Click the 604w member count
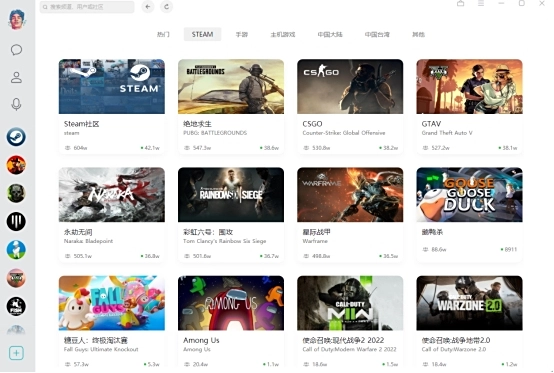Image resolution: width=554 pixels, height=373 pixels. coord(80,148)
